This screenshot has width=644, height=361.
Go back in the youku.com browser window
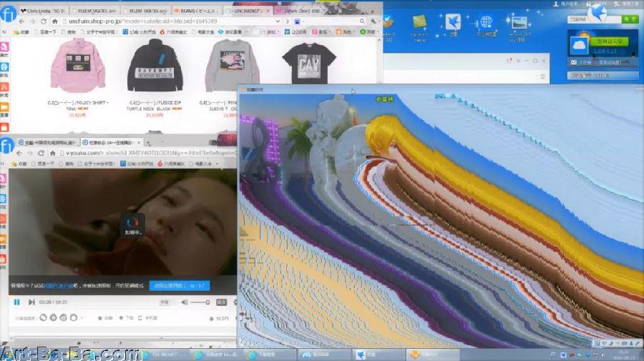tap(19, 153)
